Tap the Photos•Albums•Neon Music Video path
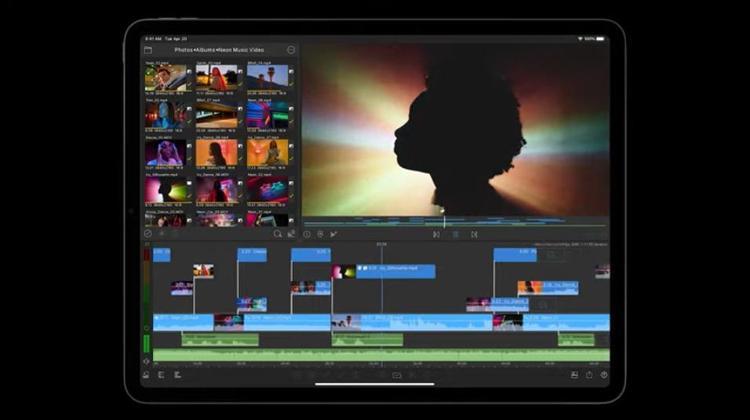 pyautogui.click(x=218, y=49)
